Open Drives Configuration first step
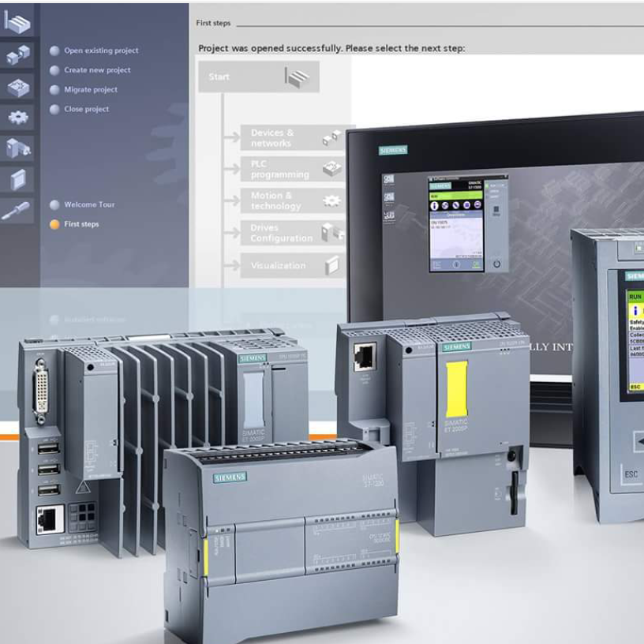This screenshot has width=644, height=644. [x=293, y=233]
